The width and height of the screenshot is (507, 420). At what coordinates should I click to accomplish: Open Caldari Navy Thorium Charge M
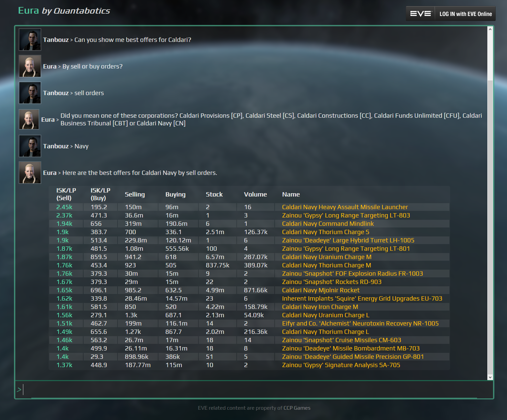click(x=327, y=265)
